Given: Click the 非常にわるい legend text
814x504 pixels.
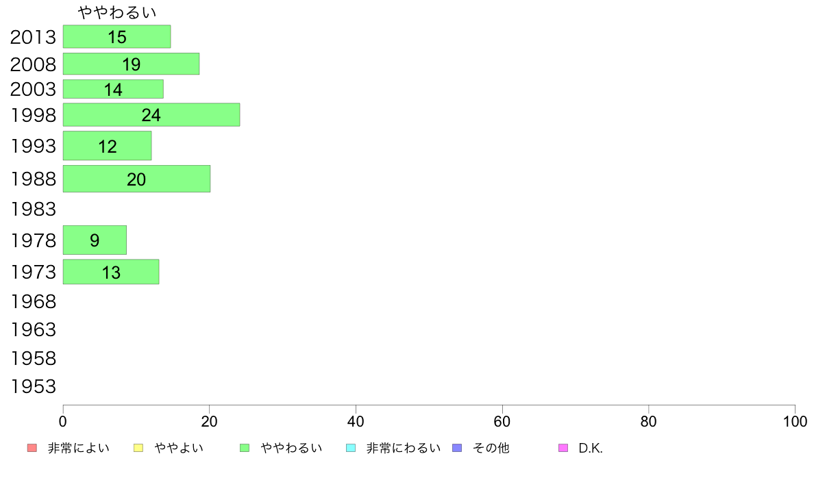Looking at the screenshot, I should [x=404, y=448].
